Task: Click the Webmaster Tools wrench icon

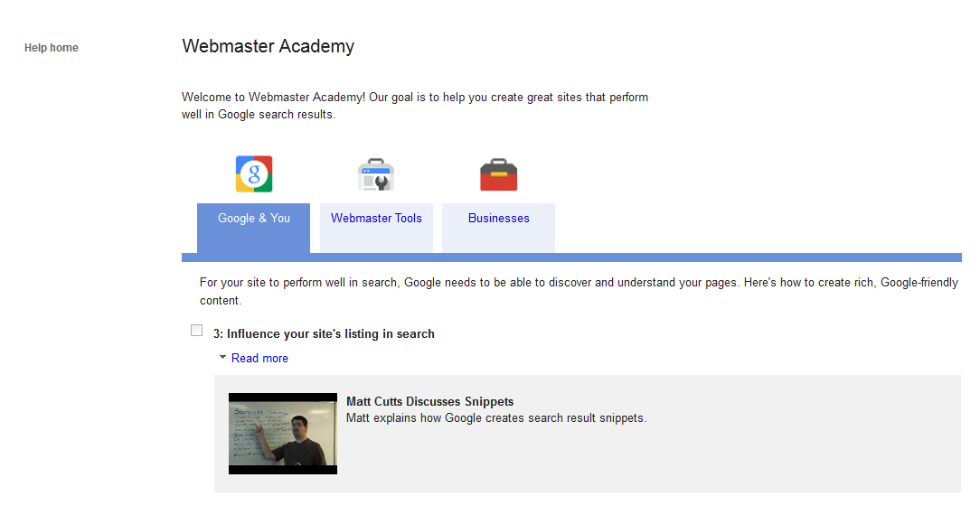Action: [x=375, y=174]
